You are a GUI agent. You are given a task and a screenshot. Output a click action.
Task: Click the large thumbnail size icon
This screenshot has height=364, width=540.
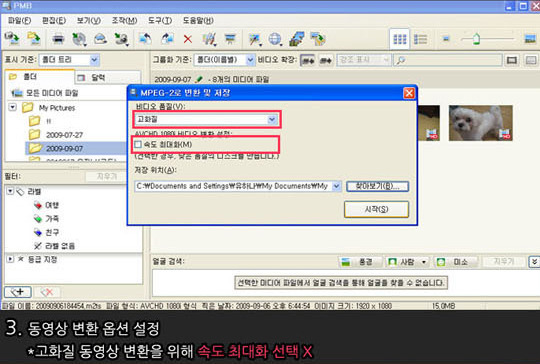[530, 39]
